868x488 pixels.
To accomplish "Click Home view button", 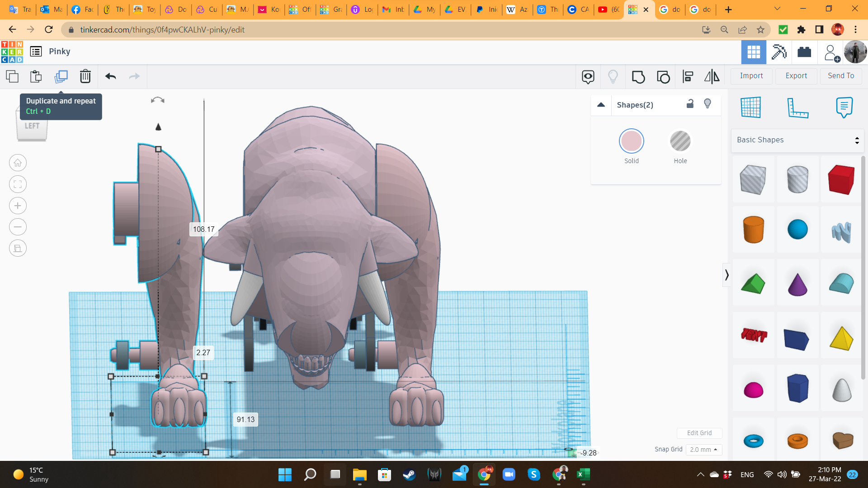I will (18, 163).
